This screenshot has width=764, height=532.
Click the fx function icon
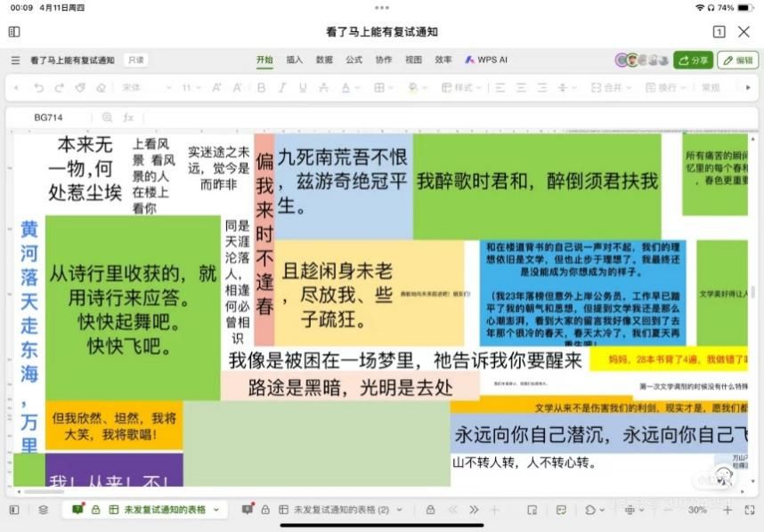tap(128, 117)
